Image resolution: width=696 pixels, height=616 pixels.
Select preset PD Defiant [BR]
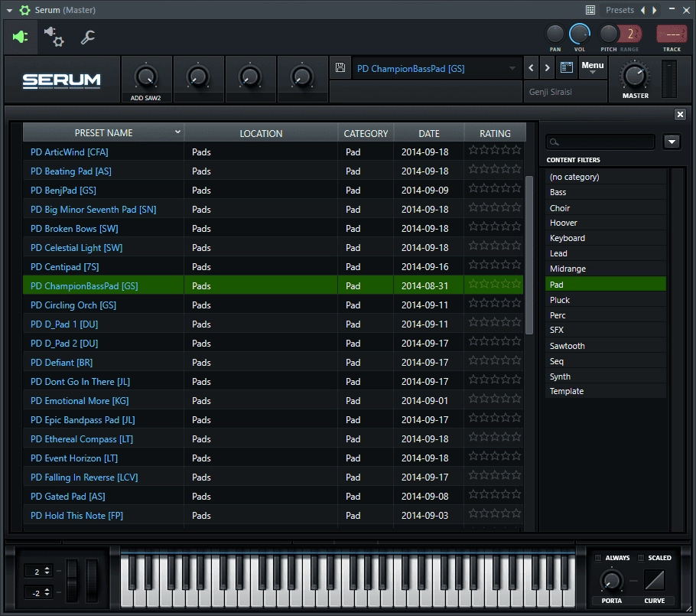[x=273, y=363]
